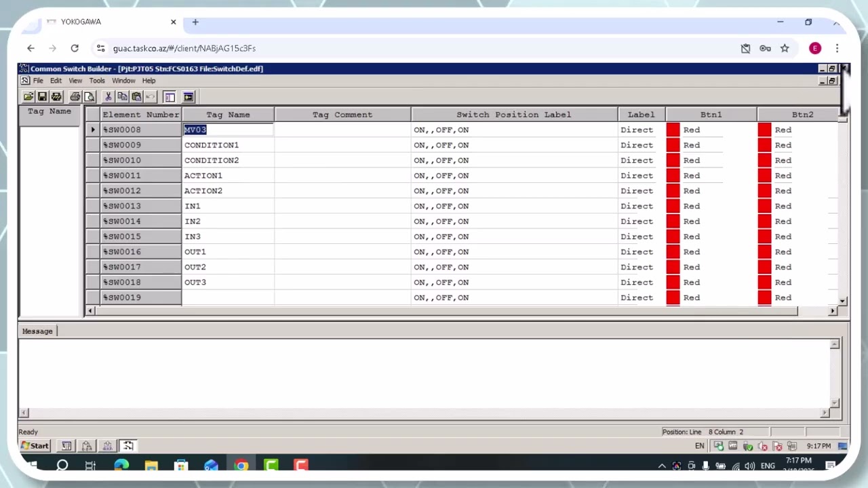Image resolution: width=868 pixels, height=488 pixels.
Task: Click the Tag Comment column header
Action: coord(342,115)
